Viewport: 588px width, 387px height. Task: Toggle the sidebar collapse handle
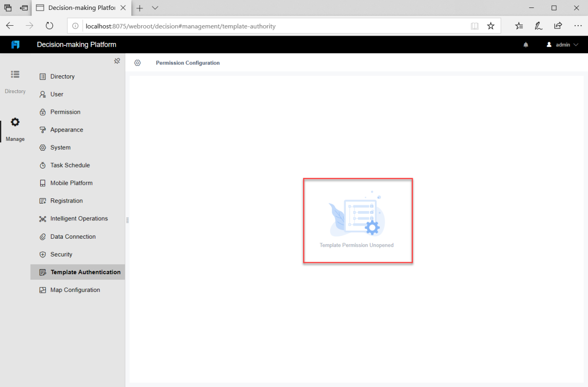coord(127,219)
